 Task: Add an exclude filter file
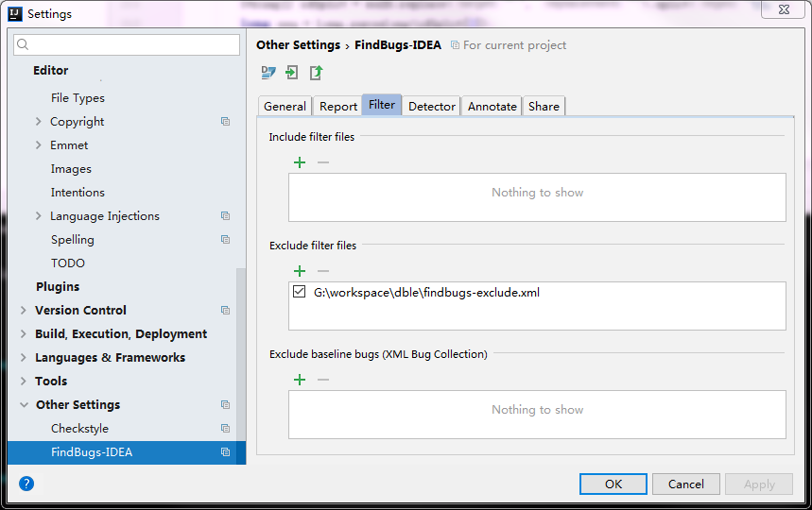300,271
